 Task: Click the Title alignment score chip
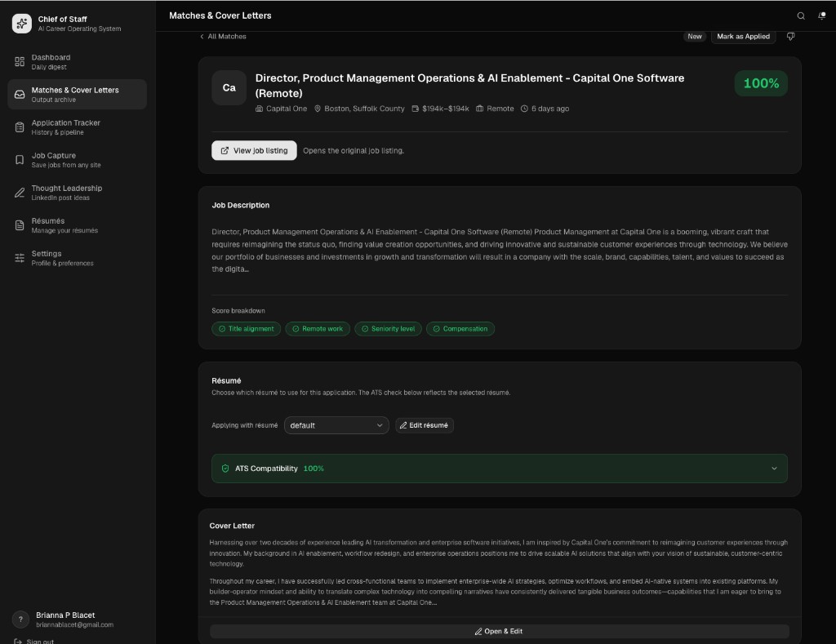(247, 329)
